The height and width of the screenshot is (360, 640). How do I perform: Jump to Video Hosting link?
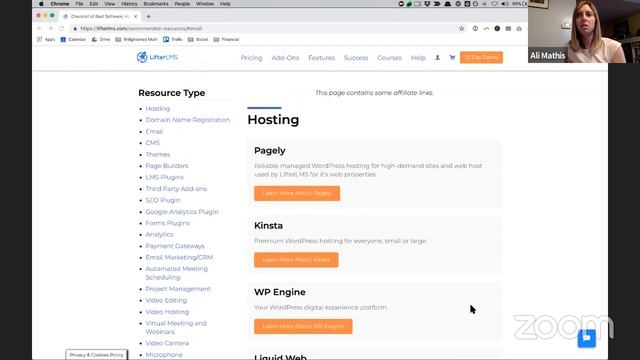167,312
